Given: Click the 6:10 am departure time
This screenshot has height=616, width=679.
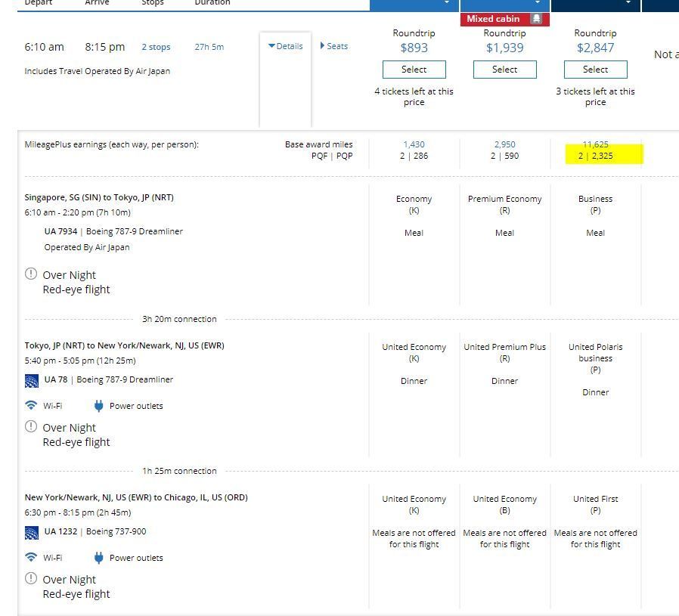Looking at the screenshot, I should click(x=44, y=47).
